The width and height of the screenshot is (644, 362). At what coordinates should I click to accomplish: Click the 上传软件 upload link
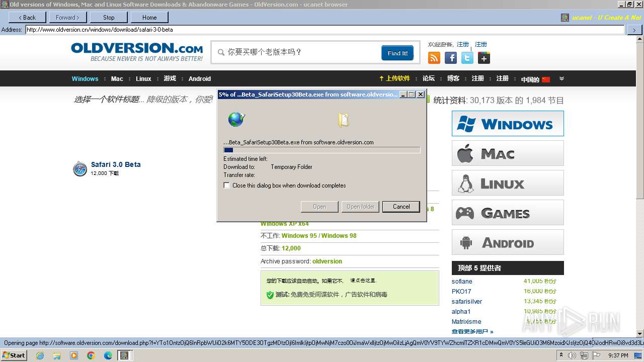394,78
